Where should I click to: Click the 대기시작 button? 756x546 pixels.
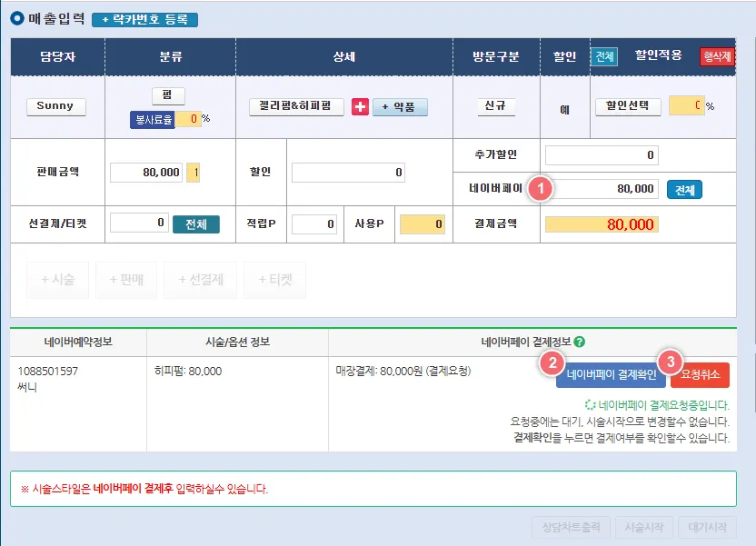[707, 527]
